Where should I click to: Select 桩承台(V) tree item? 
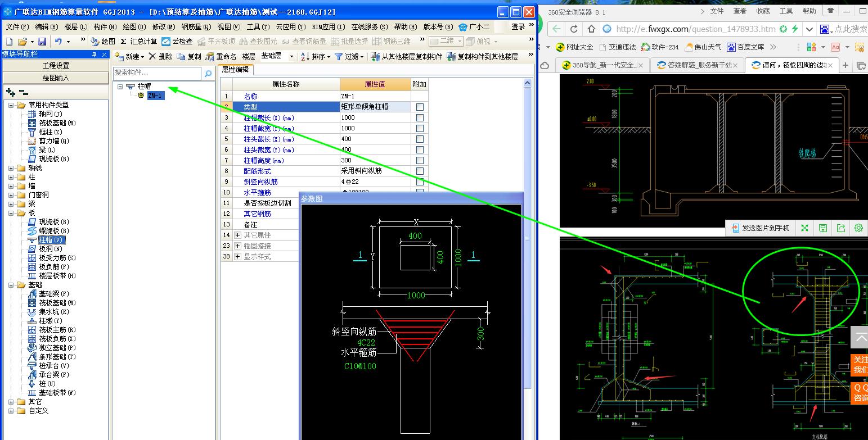click(x=54, y=366)
